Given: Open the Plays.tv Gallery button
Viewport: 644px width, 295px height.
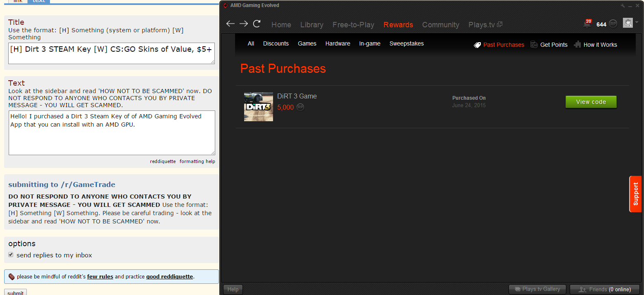Looking at the screenshot, I should click(x=537, y=289).
